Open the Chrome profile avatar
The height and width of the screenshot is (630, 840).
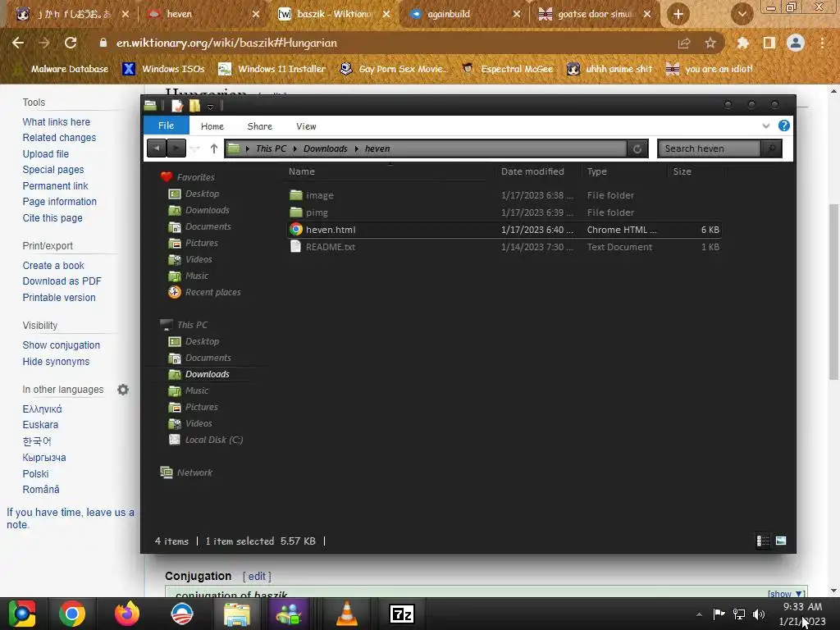point(796,43)
